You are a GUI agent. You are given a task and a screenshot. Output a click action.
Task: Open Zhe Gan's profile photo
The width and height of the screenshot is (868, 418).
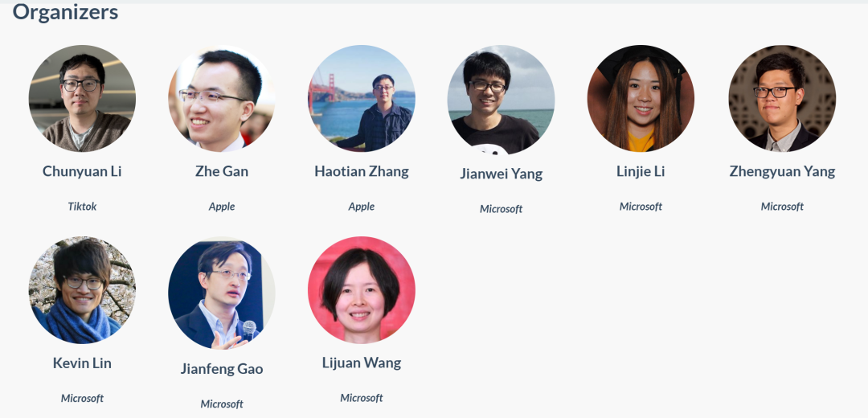coord(222,98)
